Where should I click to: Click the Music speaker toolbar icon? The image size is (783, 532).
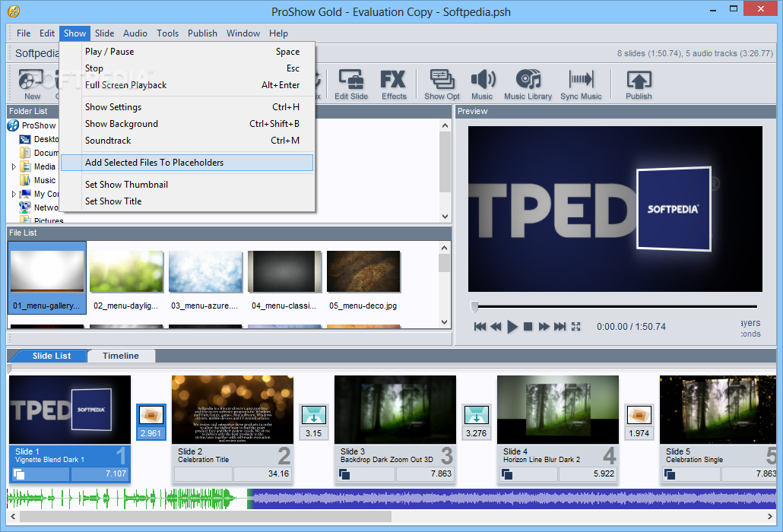point(482,84)
